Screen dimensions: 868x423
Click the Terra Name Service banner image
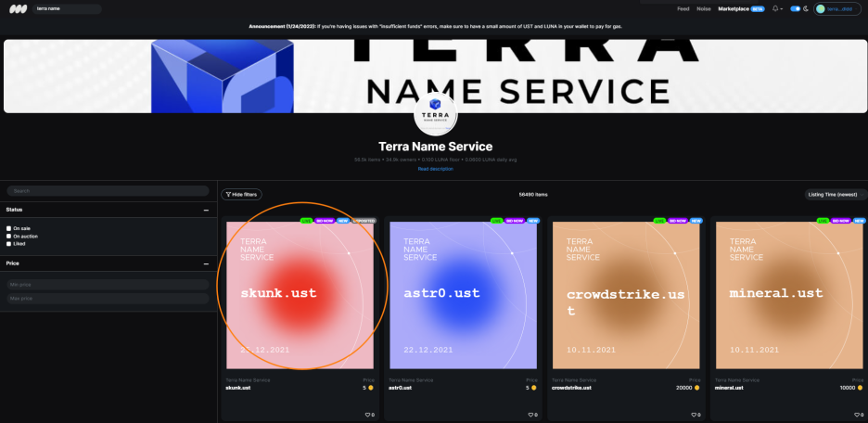coord(434,76)
